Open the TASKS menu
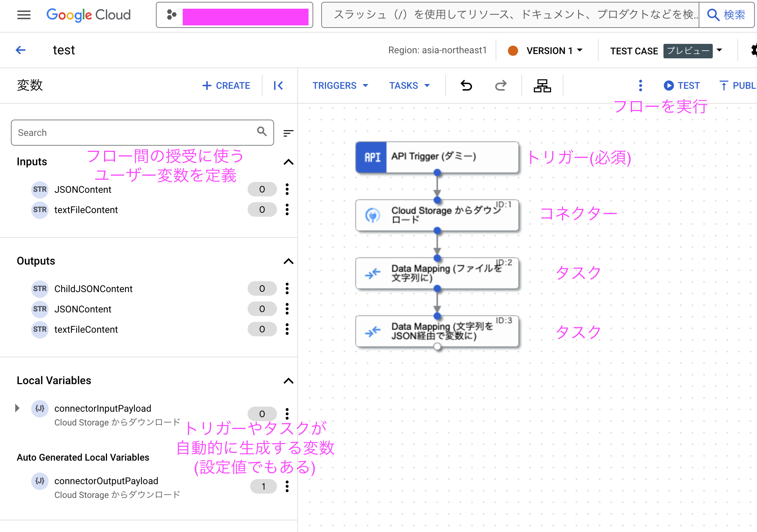The width and height of the screenshot is (757, 532). tap(409, 86)
